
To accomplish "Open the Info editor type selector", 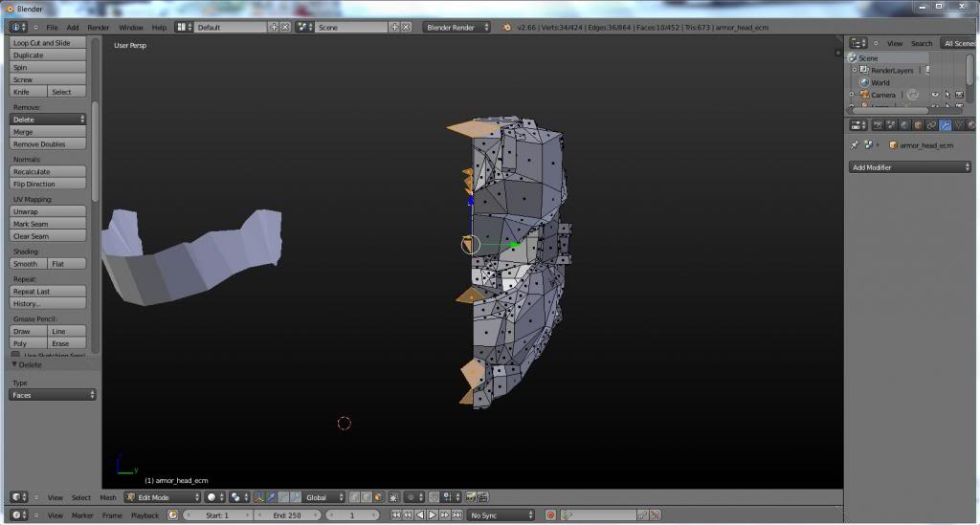I will pos(19,28).
